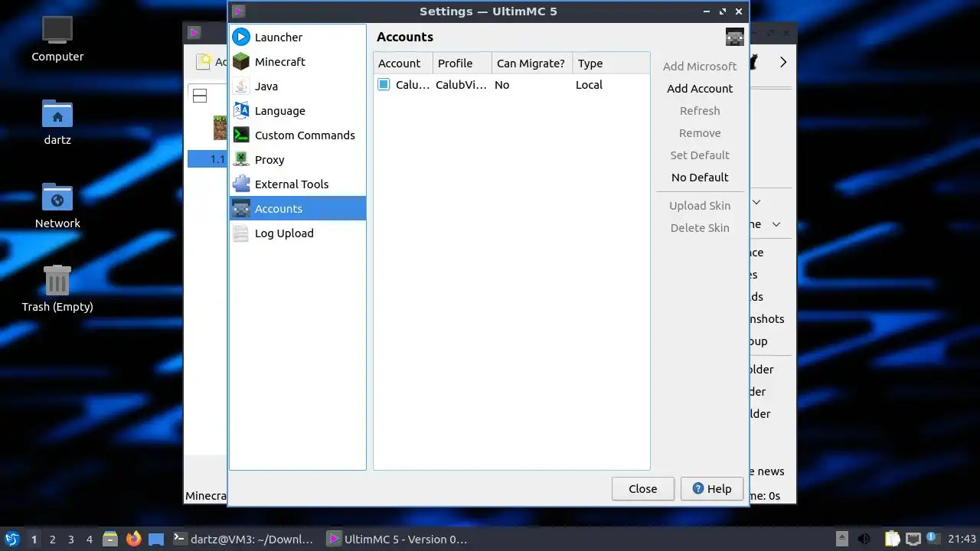Open the Minecraft settings page
The image size is (980, 551).
(298, 61)
